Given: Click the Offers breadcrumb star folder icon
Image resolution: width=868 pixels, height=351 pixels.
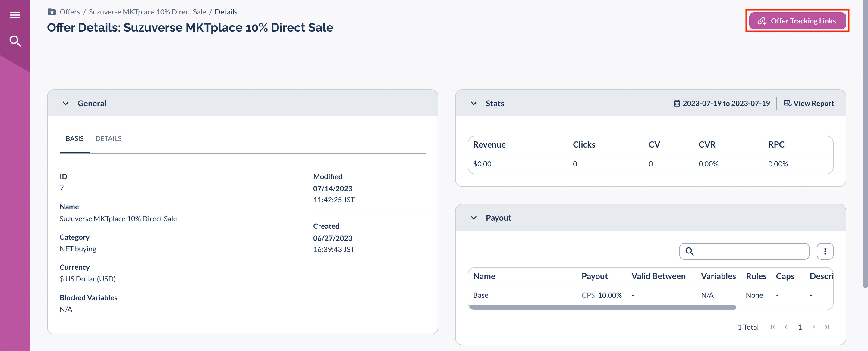Looking at the screenshot, I should tap(52, 12).
